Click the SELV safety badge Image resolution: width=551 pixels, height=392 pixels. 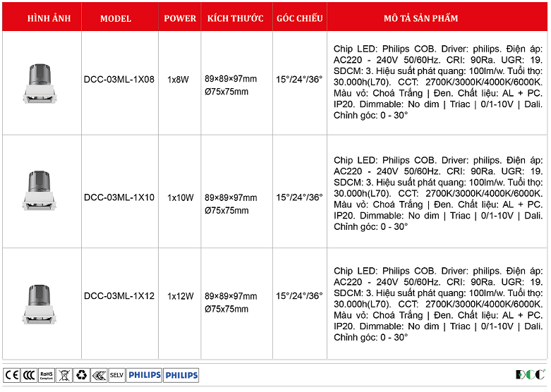116,375
